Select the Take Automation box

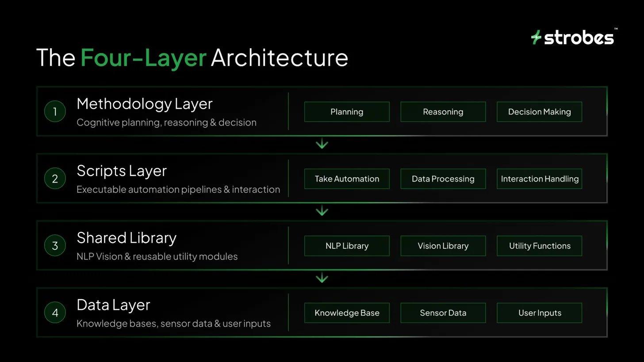(x=347, y=179)
